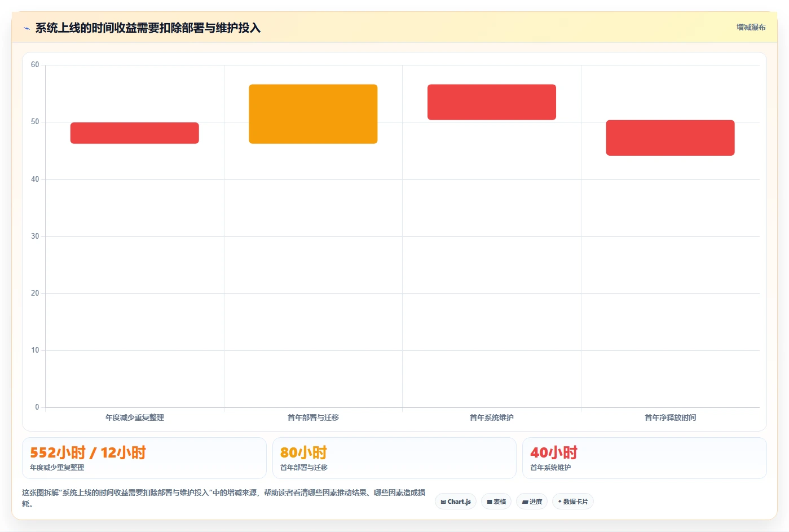Click the x-axis label 首年部署与迁移
Screen dimensions: 789x532
click(x=313, y=417)
